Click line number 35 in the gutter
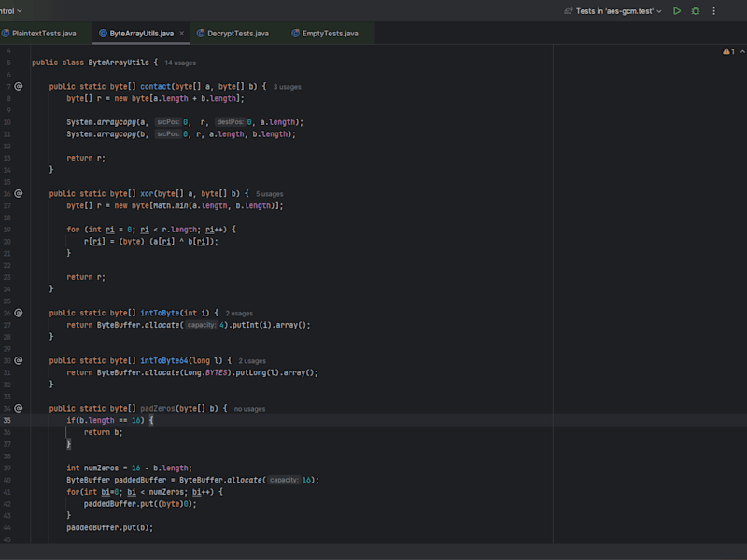 pyautogui.click(x=7, y=421)
